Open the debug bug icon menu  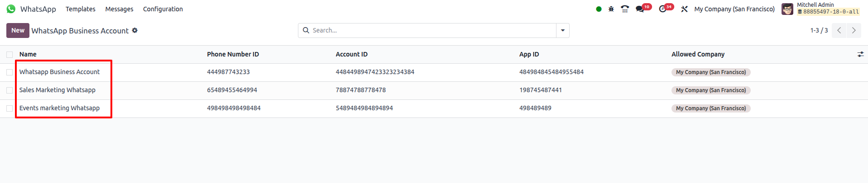click(611, 9)
